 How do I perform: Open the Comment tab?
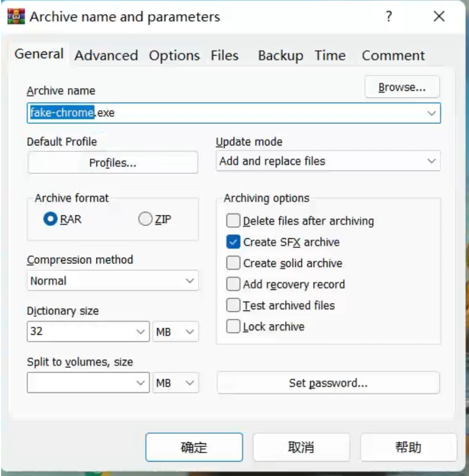tap(393, 56)
